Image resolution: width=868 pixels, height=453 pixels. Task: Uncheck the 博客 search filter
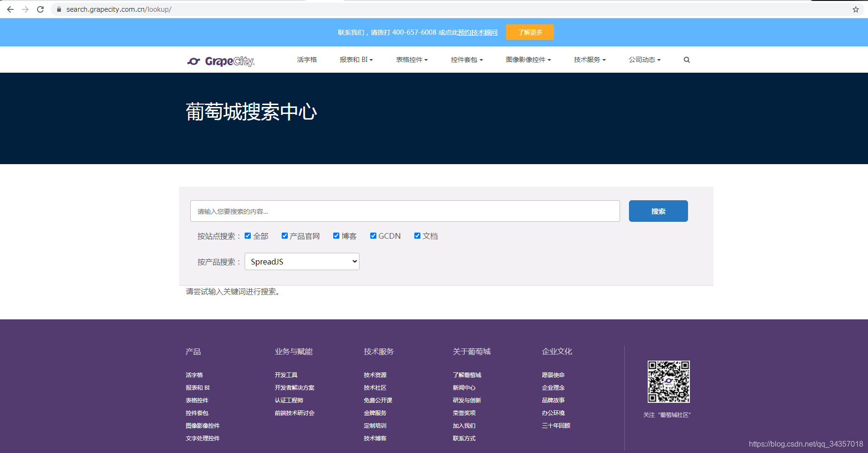[x=336, y=235]
